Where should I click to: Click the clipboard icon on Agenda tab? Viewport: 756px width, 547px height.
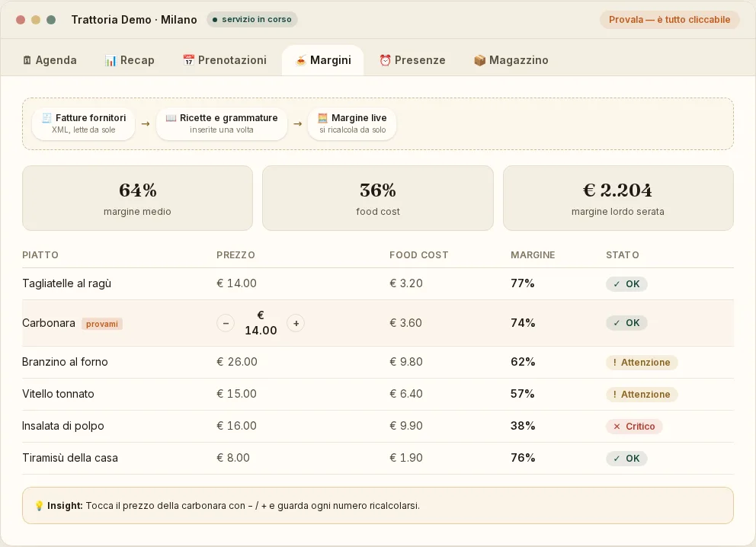(x=27, y=60)
